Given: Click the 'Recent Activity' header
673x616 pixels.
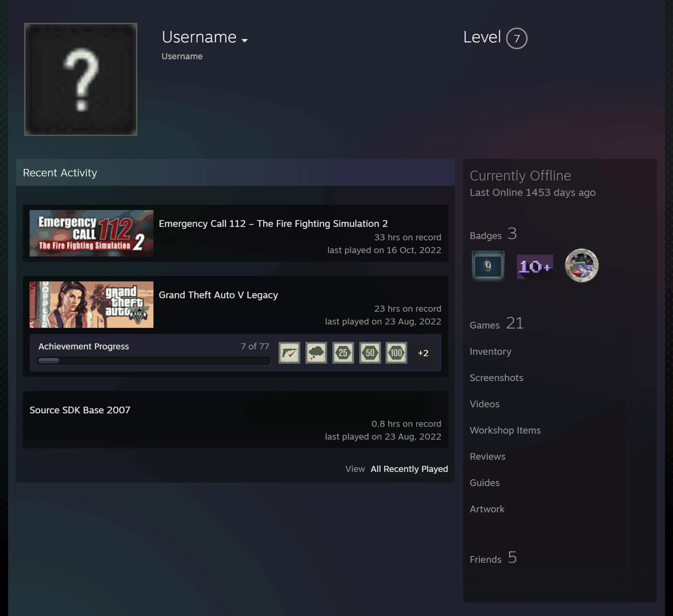Looking at the screenshot, I should 60,173.
